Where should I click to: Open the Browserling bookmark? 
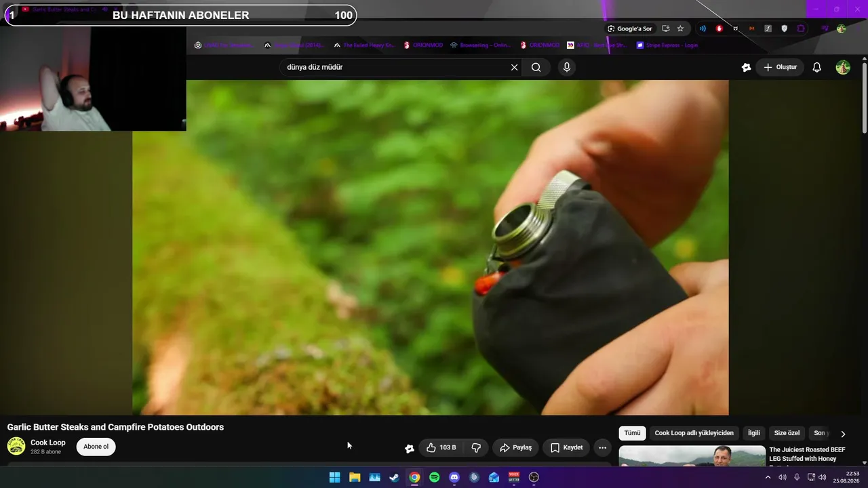(481, 45)
